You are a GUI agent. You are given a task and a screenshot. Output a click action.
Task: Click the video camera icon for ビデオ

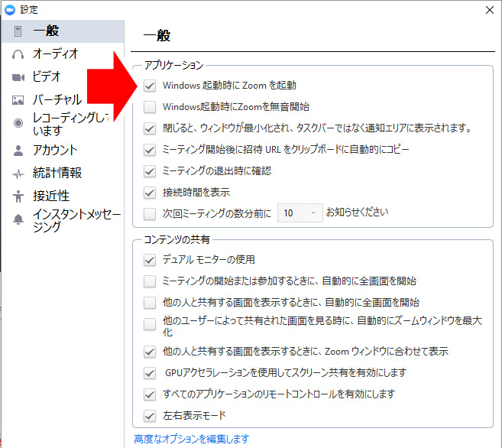pos(18,77)
